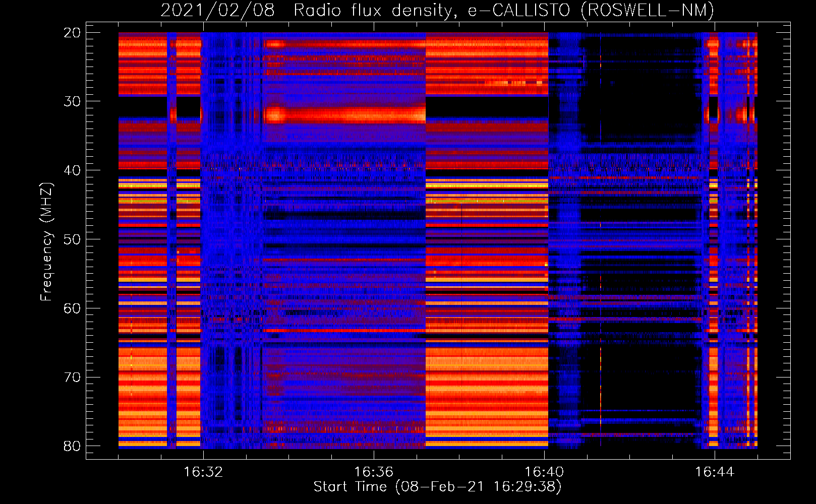Click the 16:32 time tick label
This screenshot has height=504, width=816.
click(x=203, y=472)
